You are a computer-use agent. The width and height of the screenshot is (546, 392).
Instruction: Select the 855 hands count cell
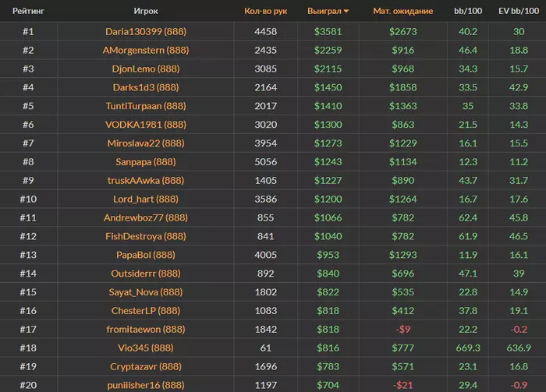click(x=266, y=217)
